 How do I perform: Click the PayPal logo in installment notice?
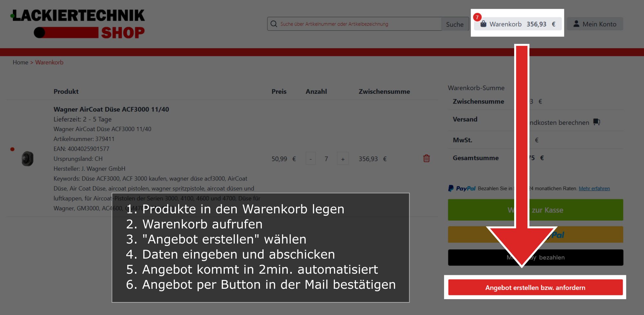coord(462,188)
